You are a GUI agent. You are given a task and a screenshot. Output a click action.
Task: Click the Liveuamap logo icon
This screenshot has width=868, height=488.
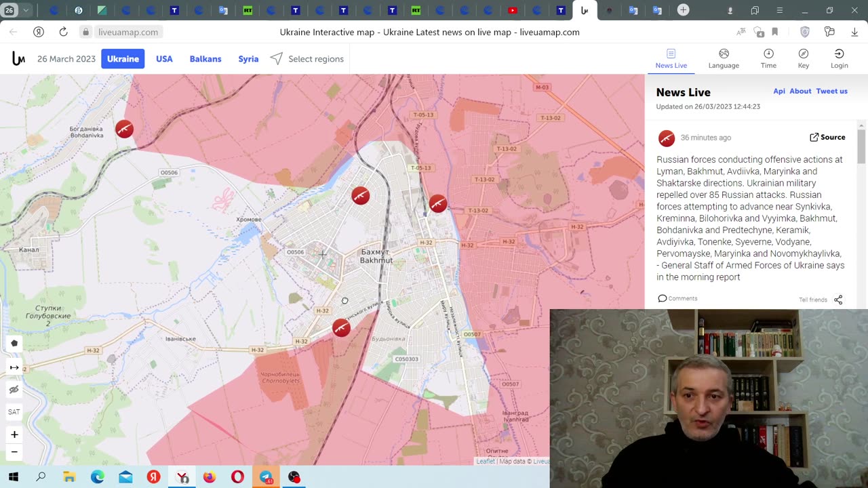click(18, 59)
